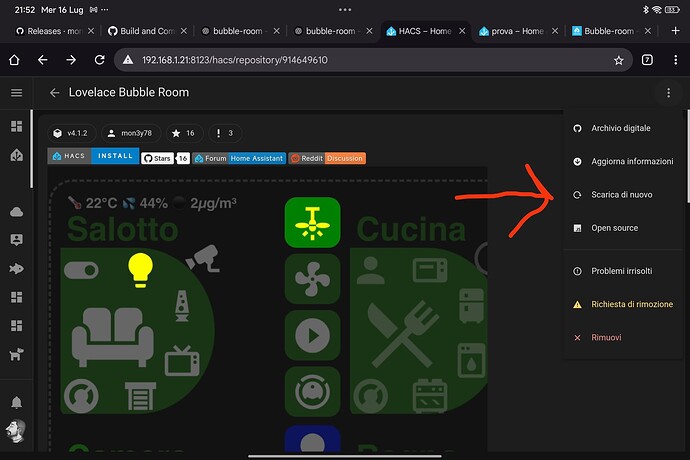Image resolution: width=690 pixels, height=460 pixels.
Task: Close the Releases browser tab
Action: tap(91, 31)
